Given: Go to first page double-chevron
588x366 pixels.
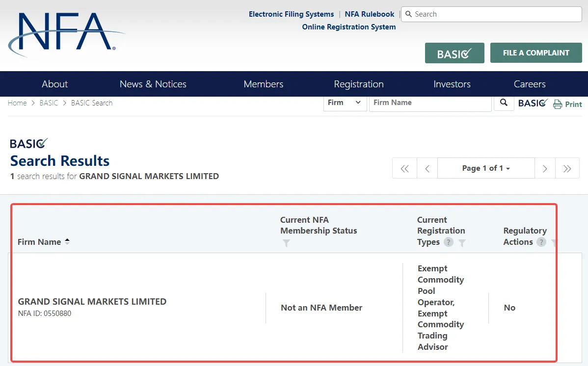Looking at the screenshot, I should 404,168.
